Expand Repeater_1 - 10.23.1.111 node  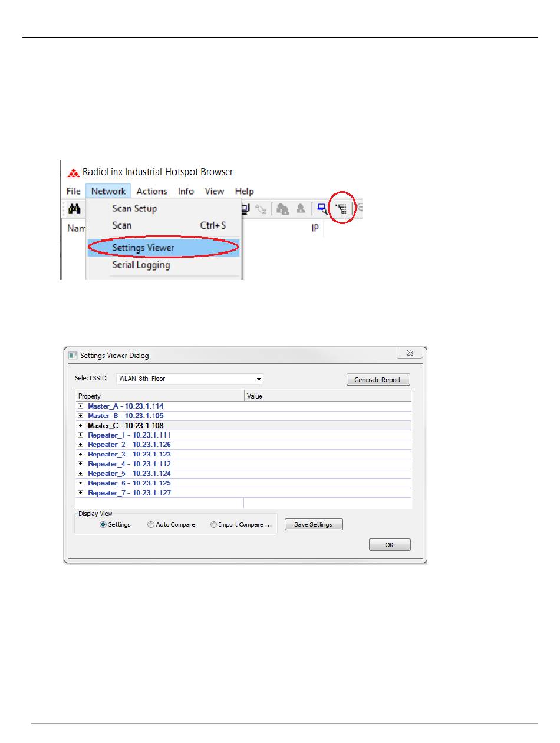pos(81,435)
